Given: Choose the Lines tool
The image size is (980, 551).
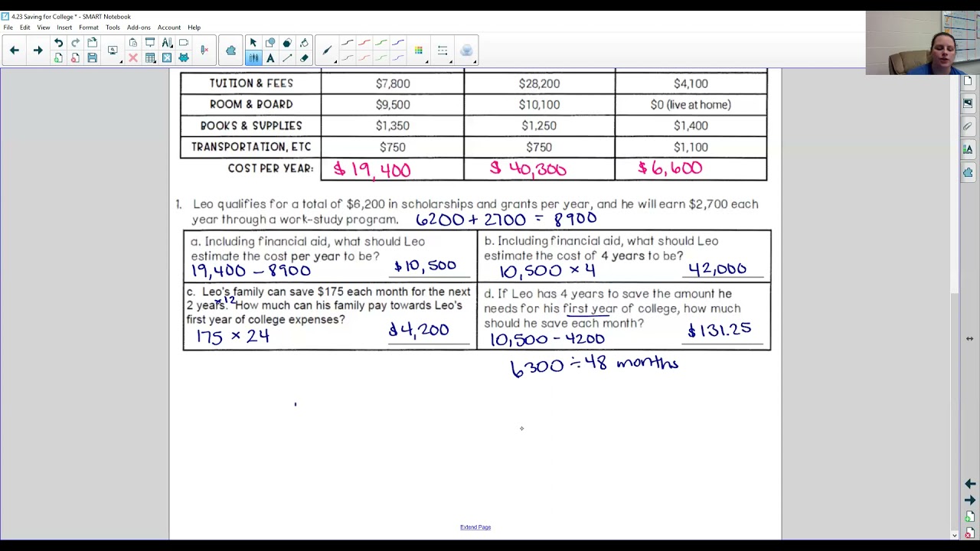Looking at the screenshot, I should coord(287,58).
